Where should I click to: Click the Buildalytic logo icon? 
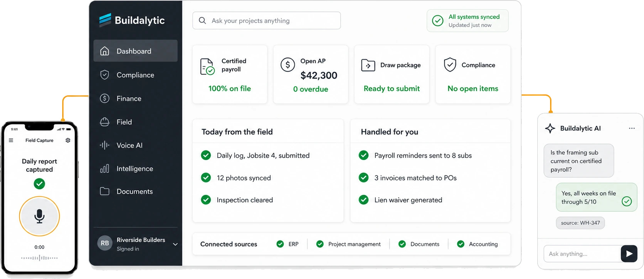point(105,20)
